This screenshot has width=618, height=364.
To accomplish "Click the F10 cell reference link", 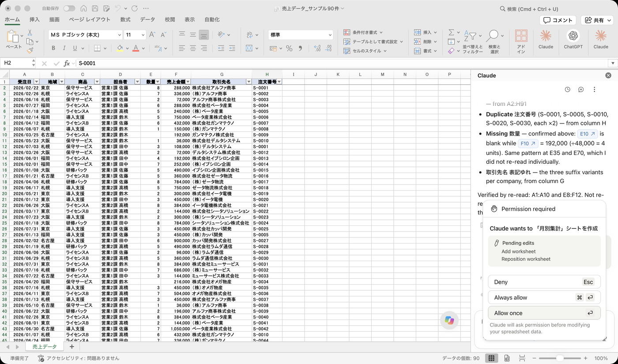I will tap(528, 143).
